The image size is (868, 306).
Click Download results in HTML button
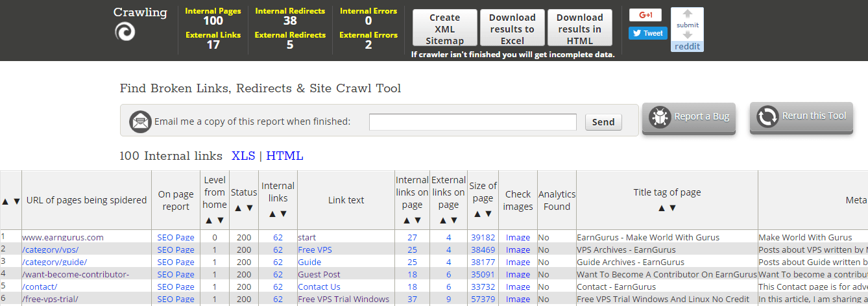pyautogui.click(x=580, y=28)
